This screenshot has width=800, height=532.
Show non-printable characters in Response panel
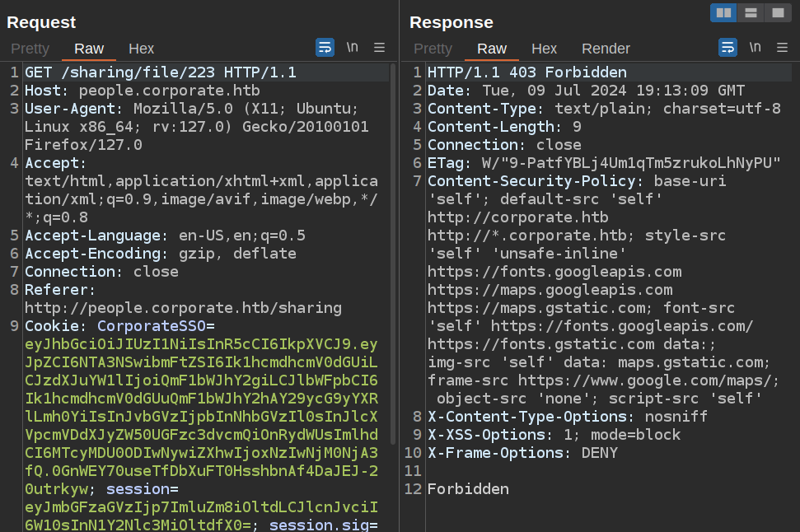point(756,48)
